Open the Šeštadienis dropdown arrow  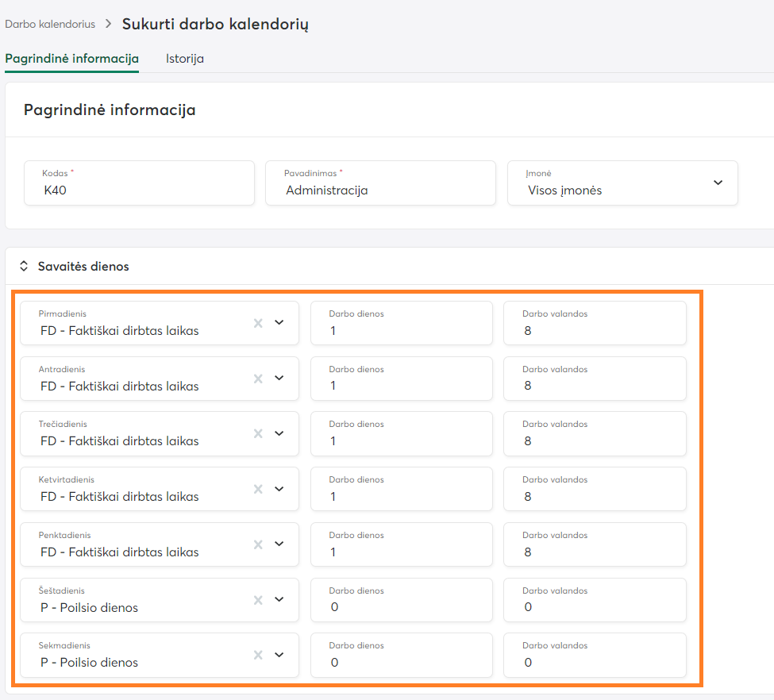(279, 600)
